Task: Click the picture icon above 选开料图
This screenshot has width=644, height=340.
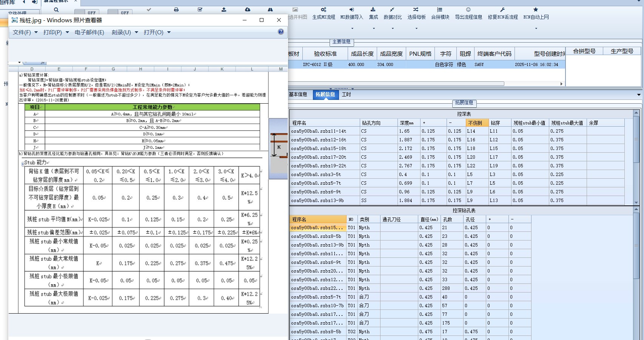Action: [295, 9]
